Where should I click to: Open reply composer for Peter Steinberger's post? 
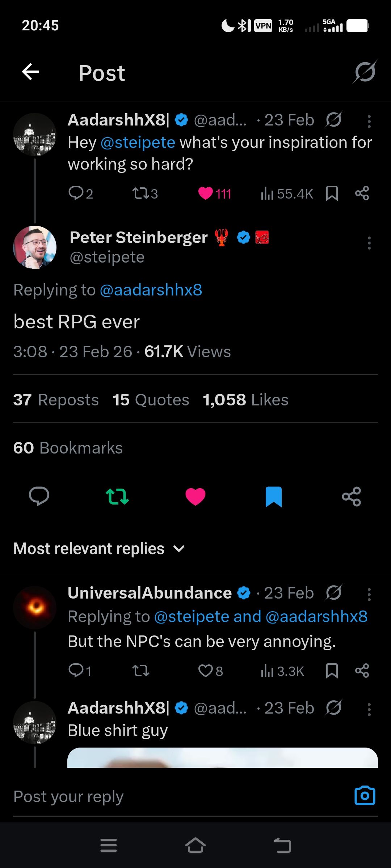tap(39, 496)
